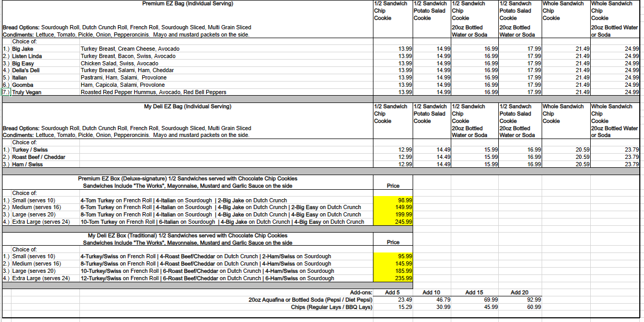The width and height of the screenshot is (644, 322).
Task: Select the "Add 20" column header
Action: coord(519,292)
